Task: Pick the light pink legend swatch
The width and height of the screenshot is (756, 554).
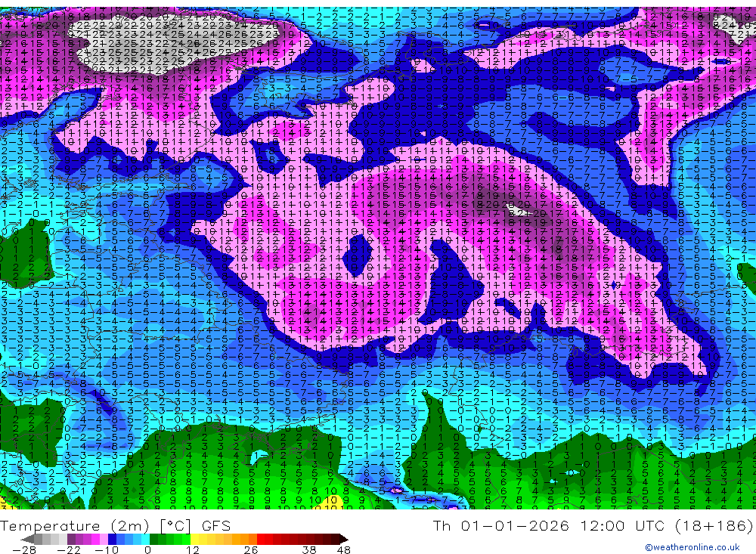Action: pos(104,540)
